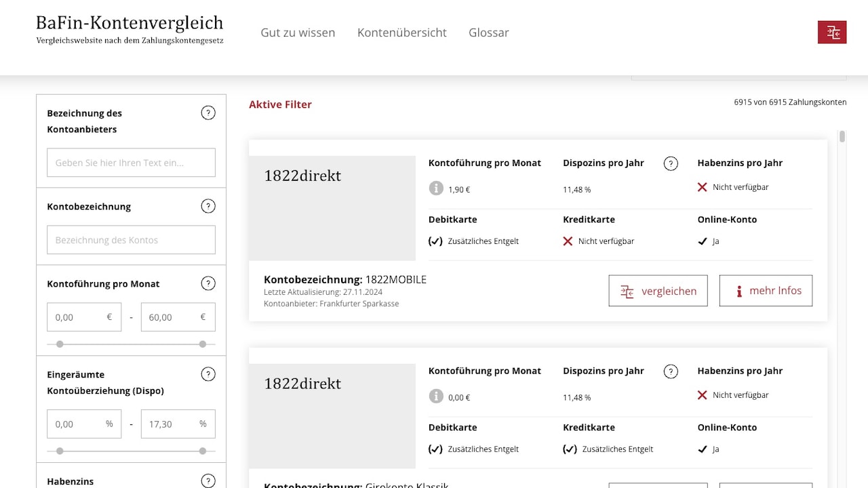The height and width of the screenshot is (488, 868).
Task: Show fee info icon for 1822MOBILE account
Action: click(x=436, y=188)
